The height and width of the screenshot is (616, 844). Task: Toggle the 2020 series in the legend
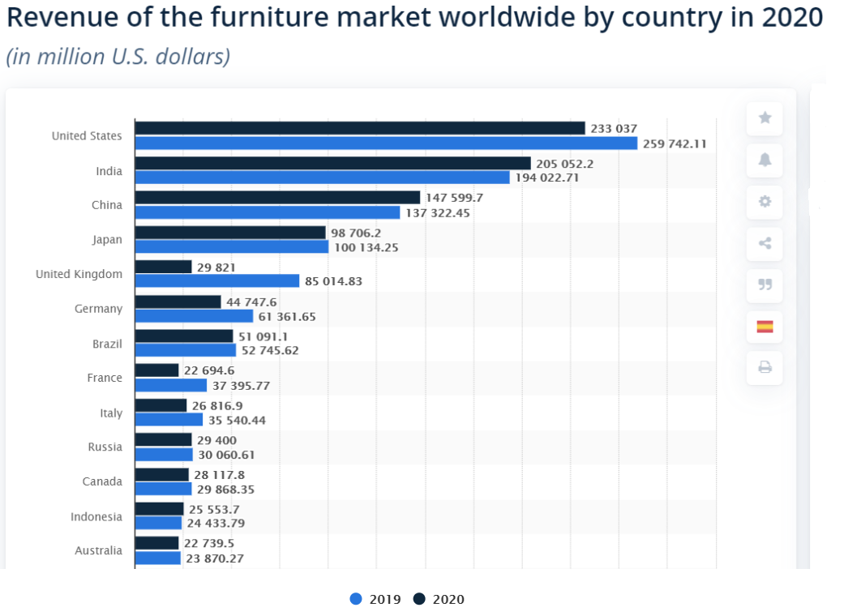coord(439,599)
